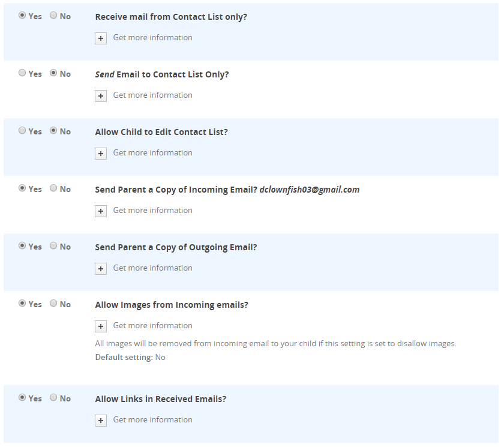Expand plus icon under Send Email to Contact List
504x447 pixels.
coord(101,95)
